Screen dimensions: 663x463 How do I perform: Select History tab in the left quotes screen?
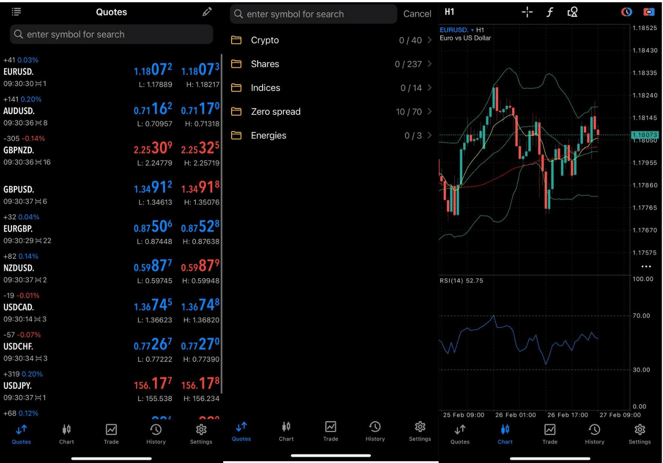click(x=156, y=434)
